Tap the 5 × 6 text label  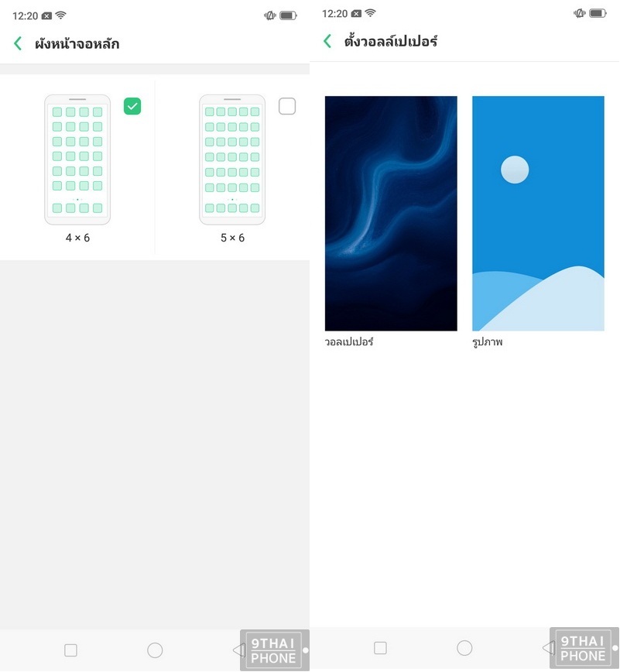tap(232, 238)
